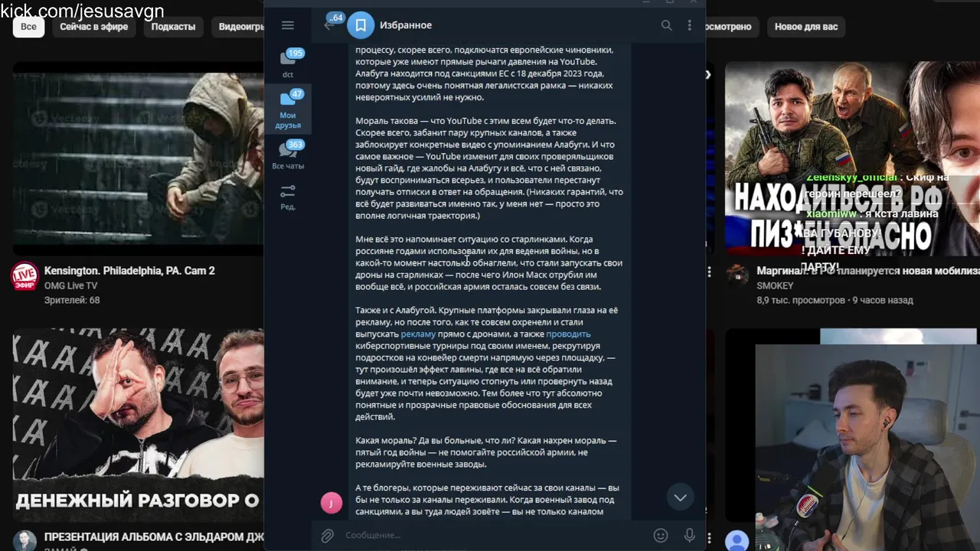Image resolution: width=980 pixels, height=551 pixels.
Task: Attach a file with the paperclip icon
Action: (x=327, y=536)
